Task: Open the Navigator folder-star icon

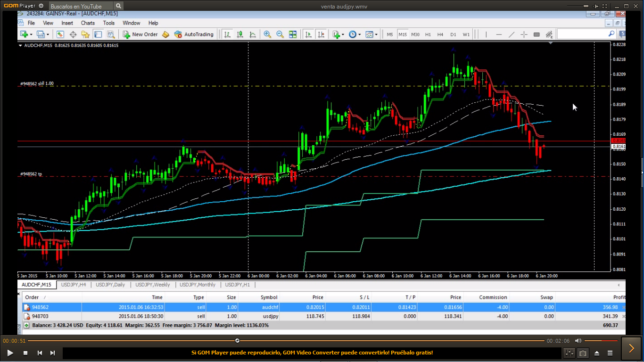Action: pos(85,34)
